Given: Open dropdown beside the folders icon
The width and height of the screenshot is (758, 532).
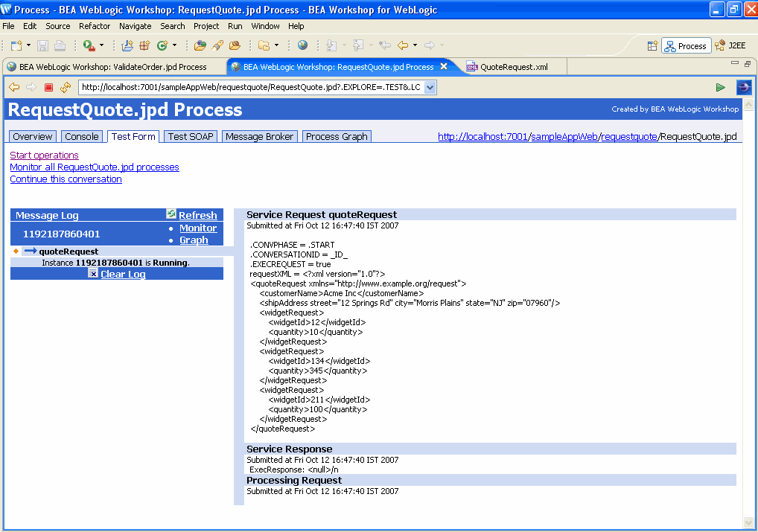Looking at the screenshot, I should click(276, 45).
